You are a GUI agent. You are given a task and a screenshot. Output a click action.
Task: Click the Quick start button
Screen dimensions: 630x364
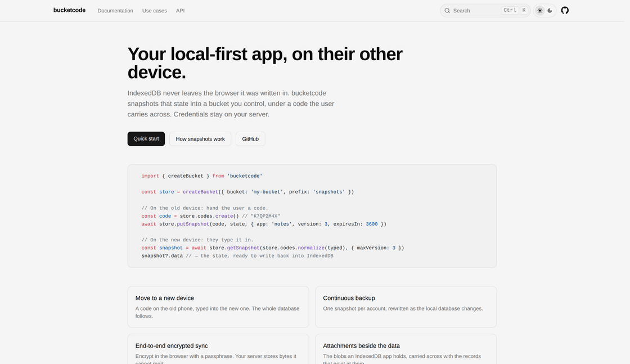146,138
